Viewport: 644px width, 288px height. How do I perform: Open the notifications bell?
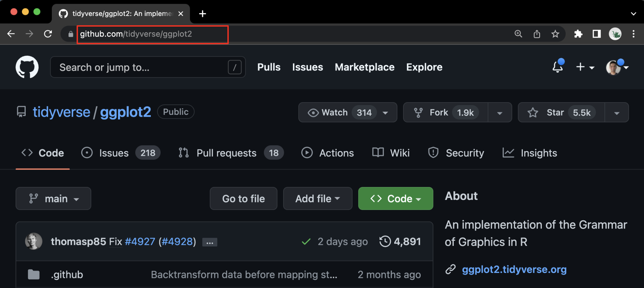click(558, 67)
